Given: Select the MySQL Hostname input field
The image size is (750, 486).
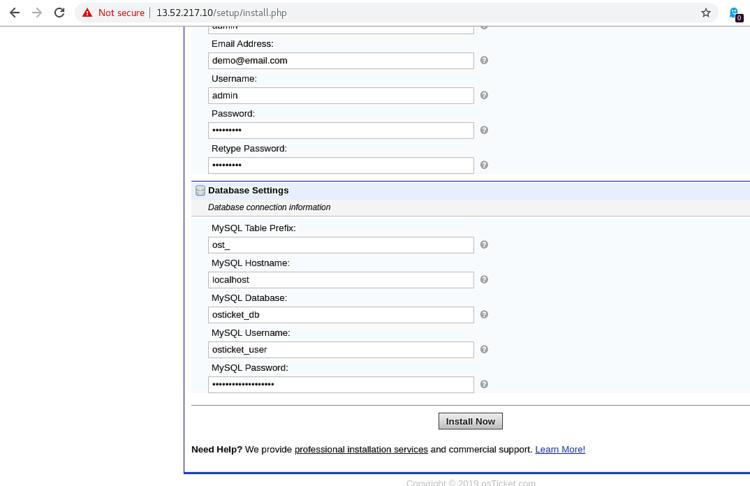Looking at the screenshot, I should click(340, 280).
